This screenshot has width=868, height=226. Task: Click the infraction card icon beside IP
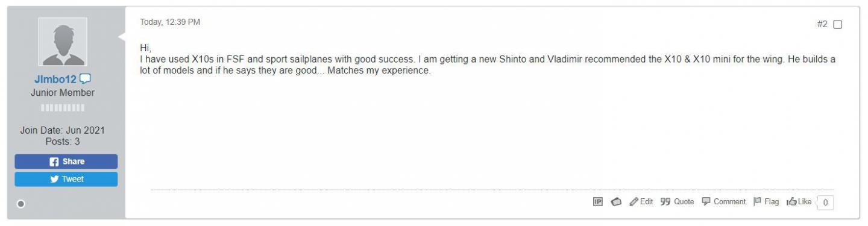pos(617,202)
